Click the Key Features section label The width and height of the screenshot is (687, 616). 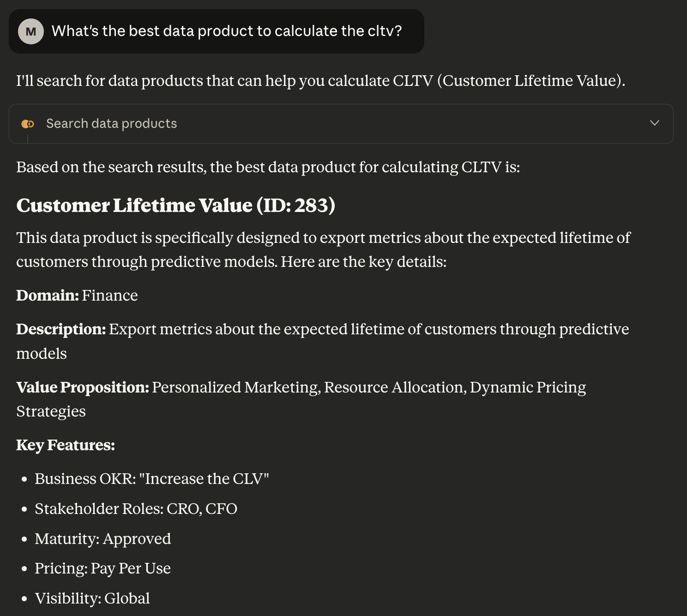[x=65, y=445]
